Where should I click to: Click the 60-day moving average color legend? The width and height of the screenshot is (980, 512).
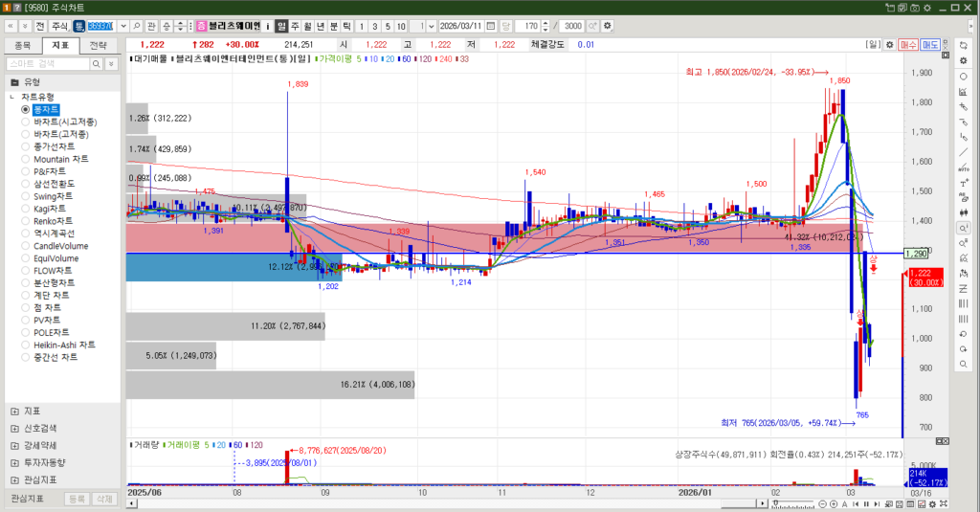(406, 59)
